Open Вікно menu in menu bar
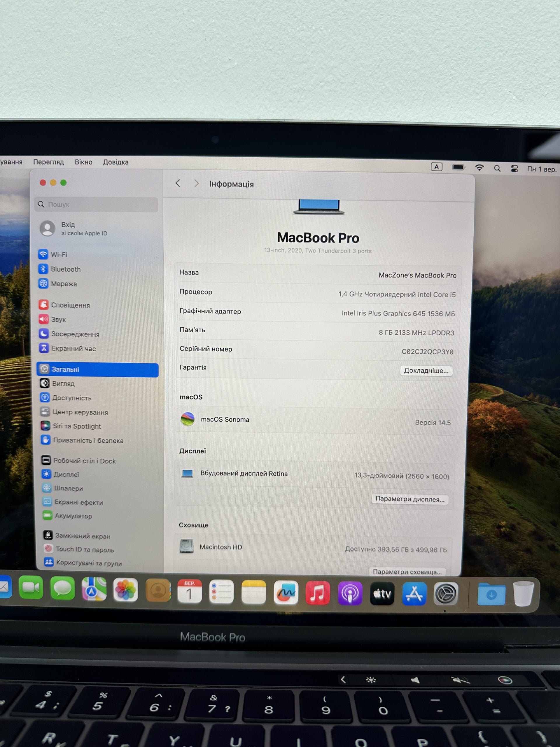560x747 pixels. point(84,162)
